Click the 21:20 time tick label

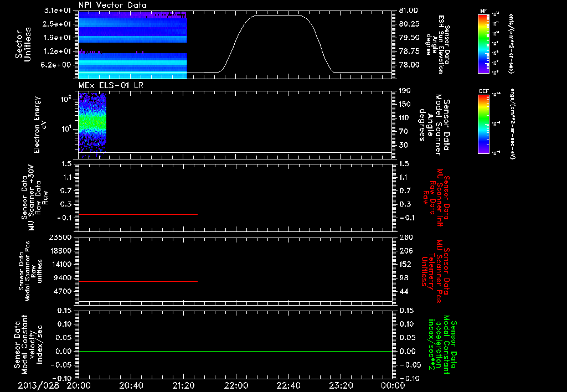(183, 385)
